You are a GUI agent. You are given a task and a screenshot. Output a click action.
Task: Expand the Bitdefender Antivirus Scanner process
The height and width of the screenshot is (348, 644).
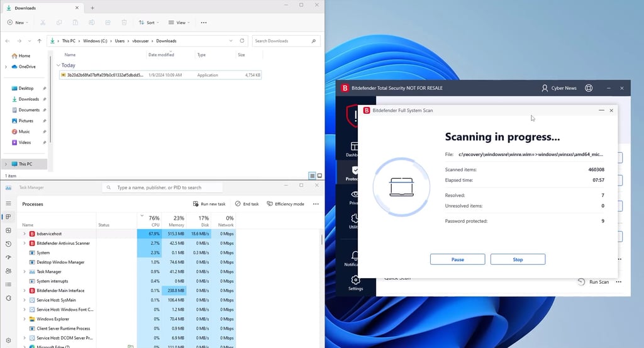pos(25,244)
